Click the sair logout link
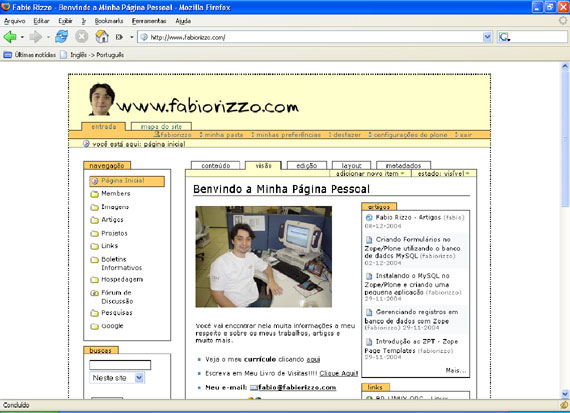The width and height of the screenshot is (570, 413). point(463,135)
